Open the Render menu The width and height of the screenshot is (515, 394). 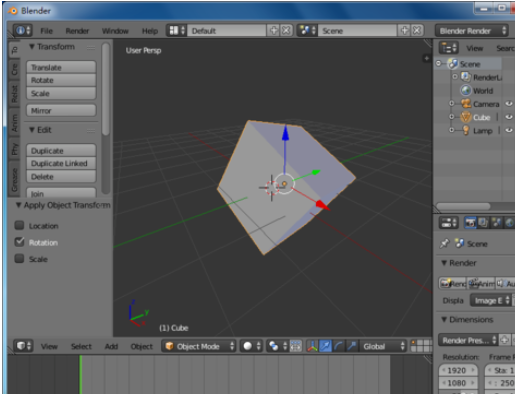pos(77,31)
